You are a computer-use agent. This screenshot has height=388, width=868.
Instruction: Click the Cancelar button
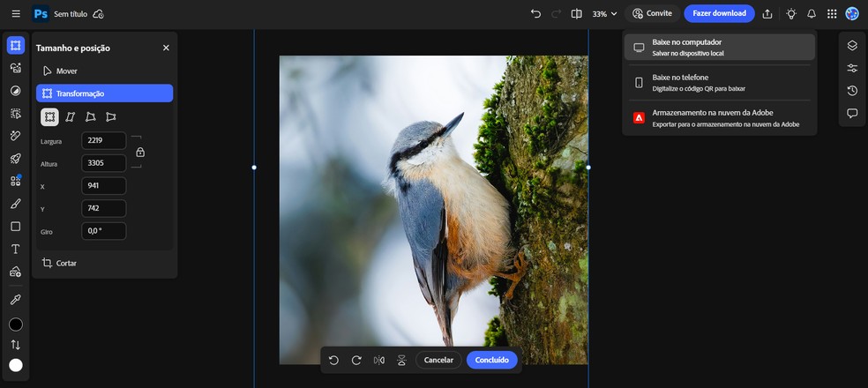[x=438, y=360]
